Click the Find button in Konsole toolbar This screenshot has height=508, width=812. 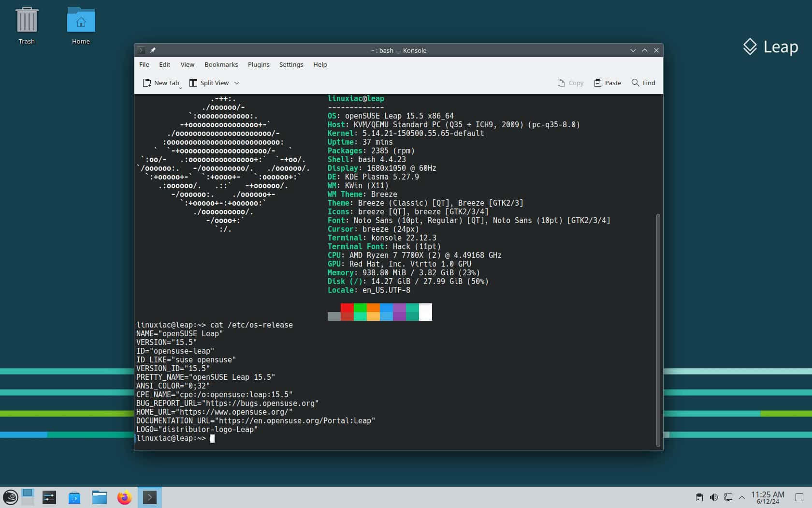643,83
